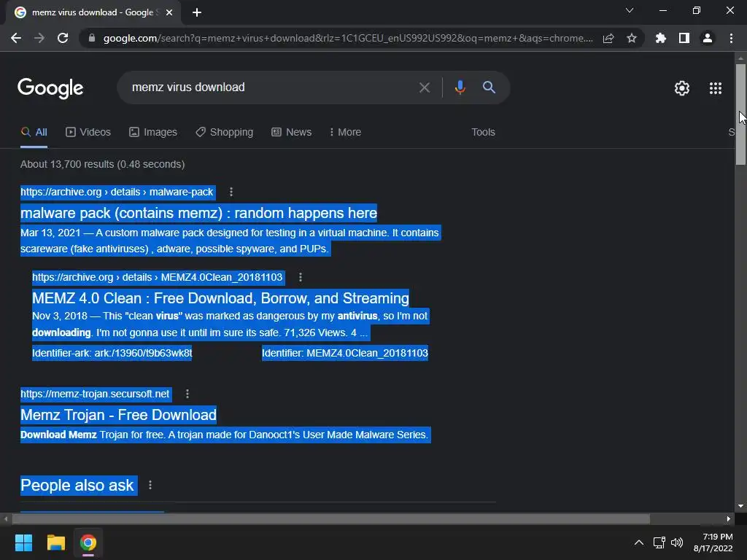Viewport: 747px width, 560px height.
Task: Open a new browser tab
Action: (197, 13)
